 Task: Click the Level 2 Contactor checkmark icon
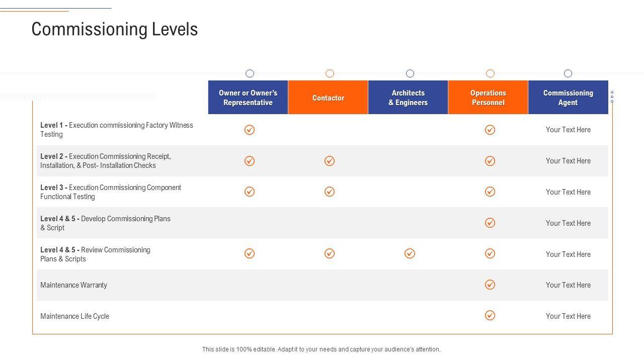(x=330, y=161)
